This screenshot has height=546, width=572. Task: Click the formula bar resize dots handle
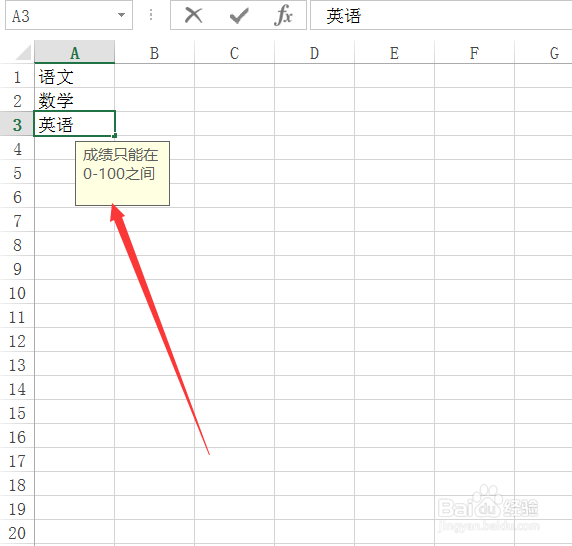point(151,15)
